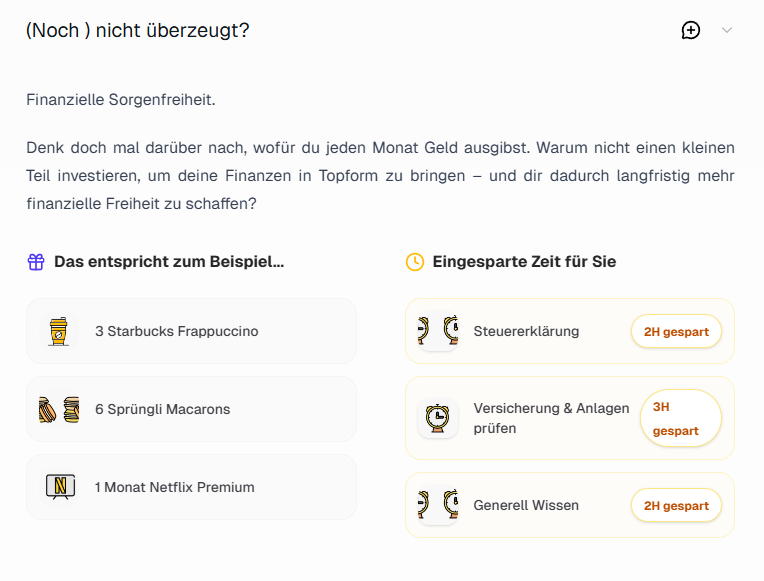Click the Sprüngli macarons icon
Screen dimensions: 764x581
(x=59, y=409)
